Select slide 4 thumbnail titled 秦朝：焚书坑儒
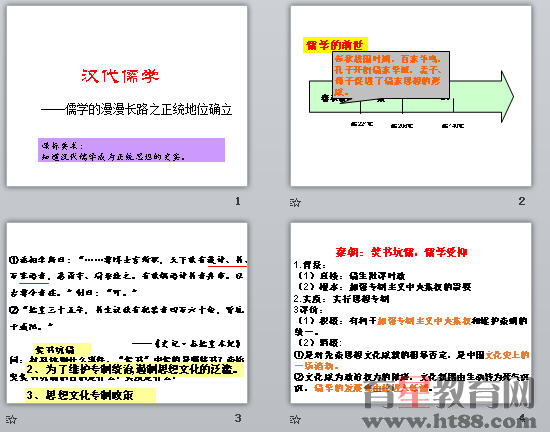 [x=411, y=313]
